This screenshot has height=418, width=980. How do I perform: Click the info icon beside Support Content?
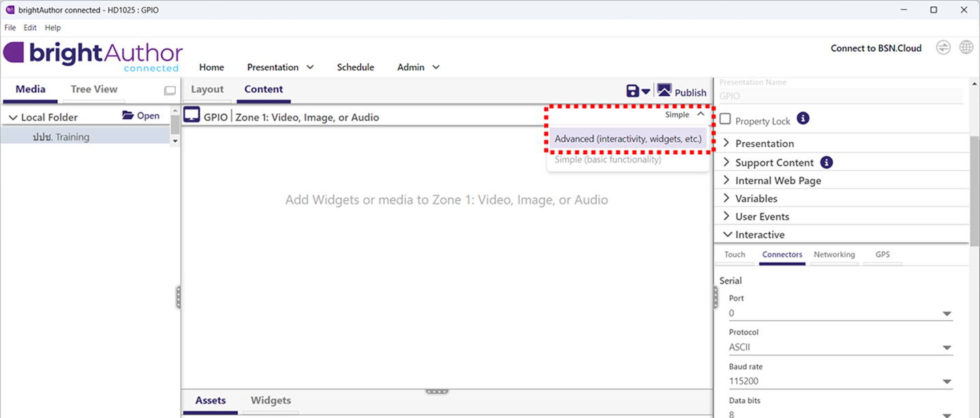(825, 162)
